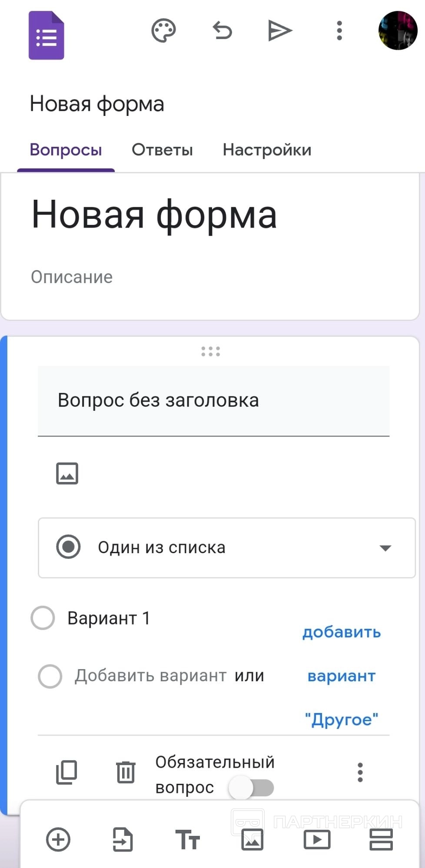This screenshot has height=868, width=425.
Task: Open more question options three-dot menu
Action: [x=360, y=772]
